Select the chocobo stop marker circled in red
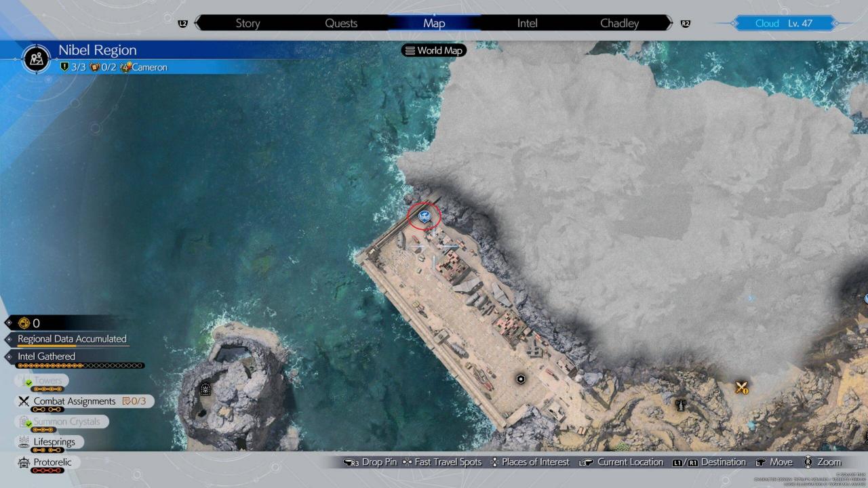This screenshot has height=488, width=868. click(x=424, y=216)
